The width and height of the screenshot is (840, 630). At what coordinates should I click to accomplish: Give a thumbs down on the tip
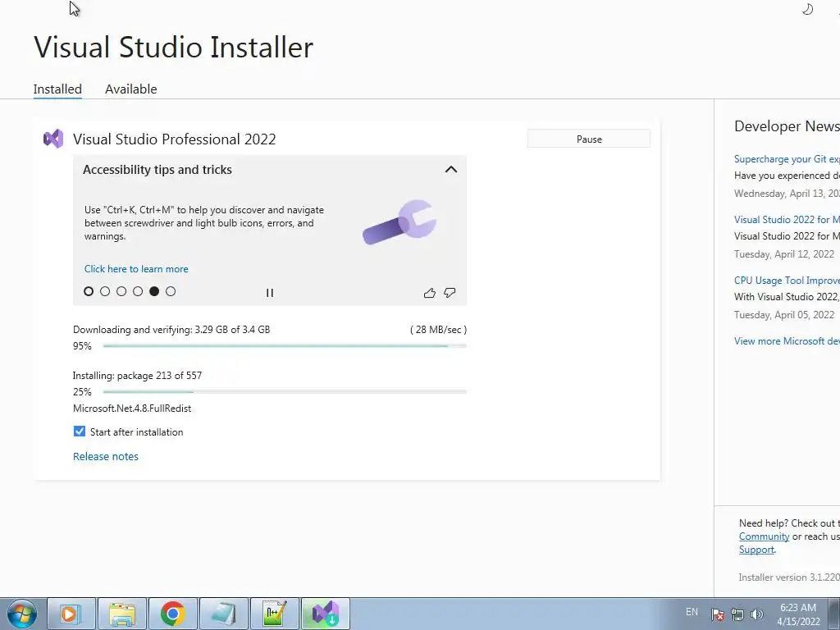point(450,293)
